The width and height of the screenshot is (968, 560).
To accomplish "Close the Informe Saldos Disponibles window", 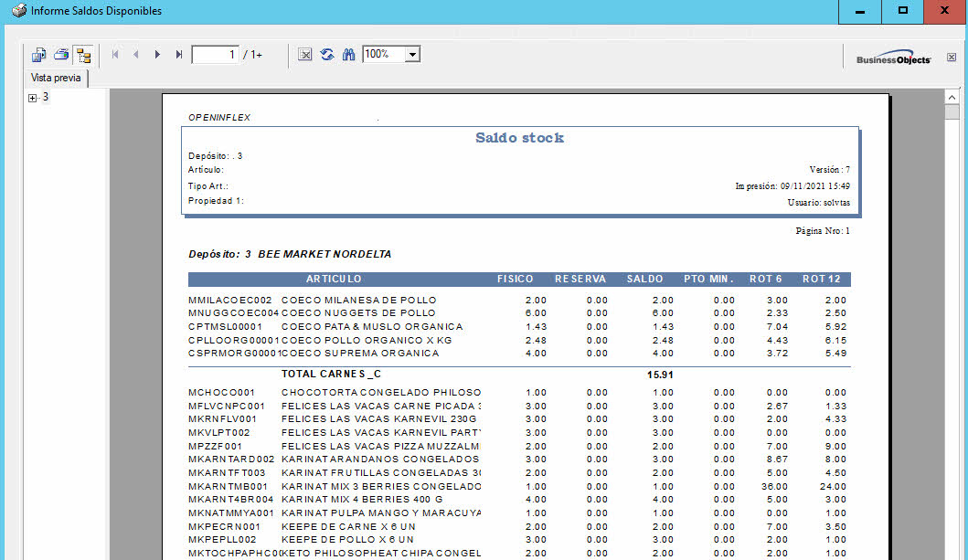I will point(945,11).
